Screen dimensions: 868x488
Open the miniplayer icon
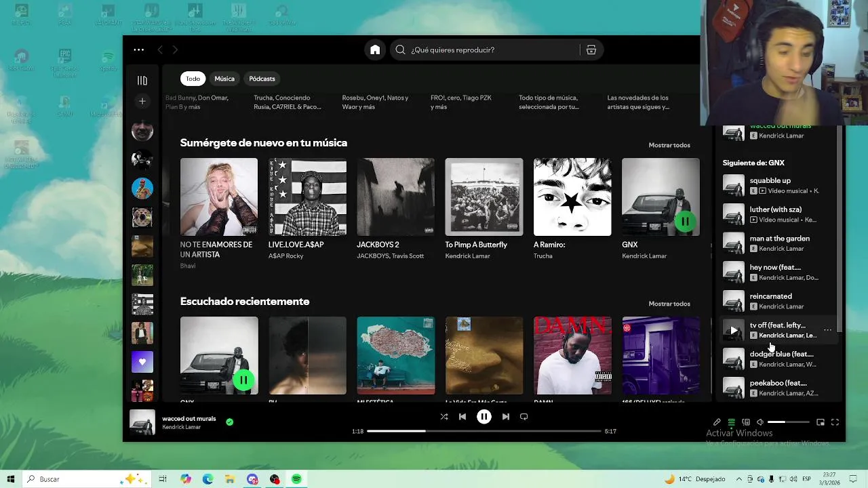coord(821,422)
